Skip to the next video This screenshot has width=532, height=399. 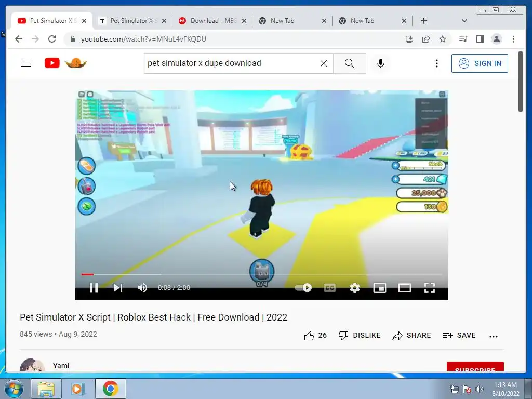point(118,288)
